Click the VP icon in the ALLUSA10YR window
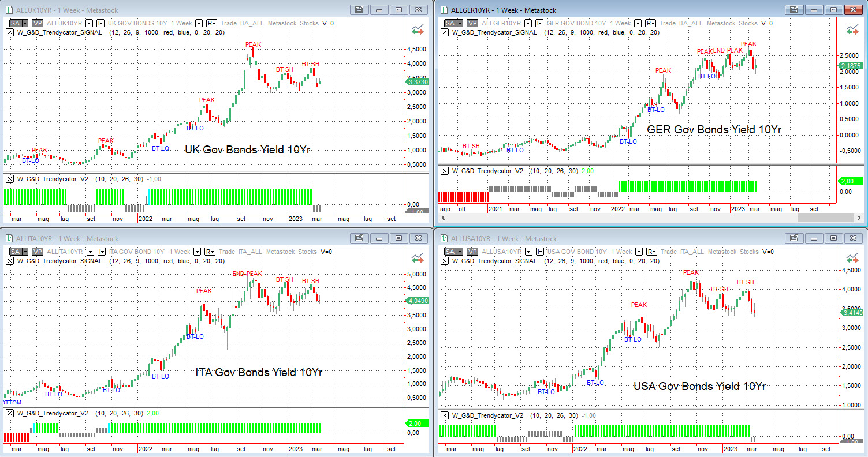The image size is (868, 457). pyautogui.click(x=472, y=252)
